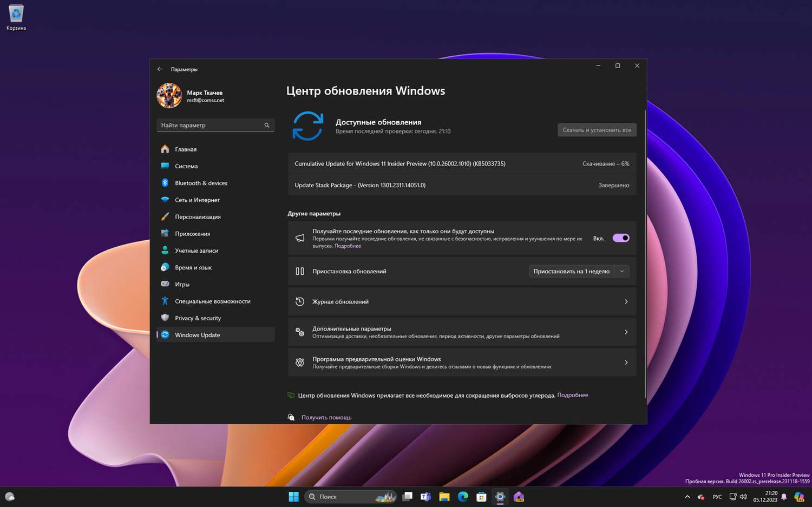Click the Получить помощь link

(326, 418)
